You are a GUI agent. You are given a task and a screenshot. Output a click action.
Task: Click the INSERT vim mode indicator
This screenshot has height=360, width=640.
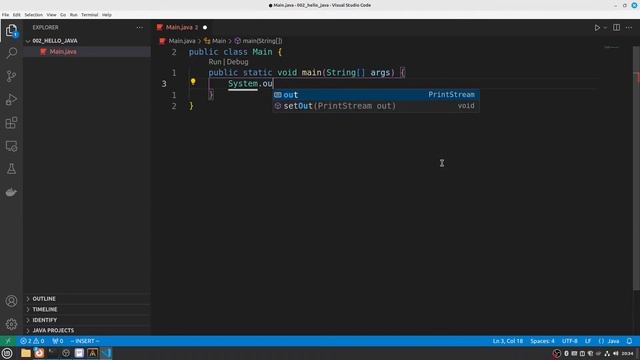point(85,341)
